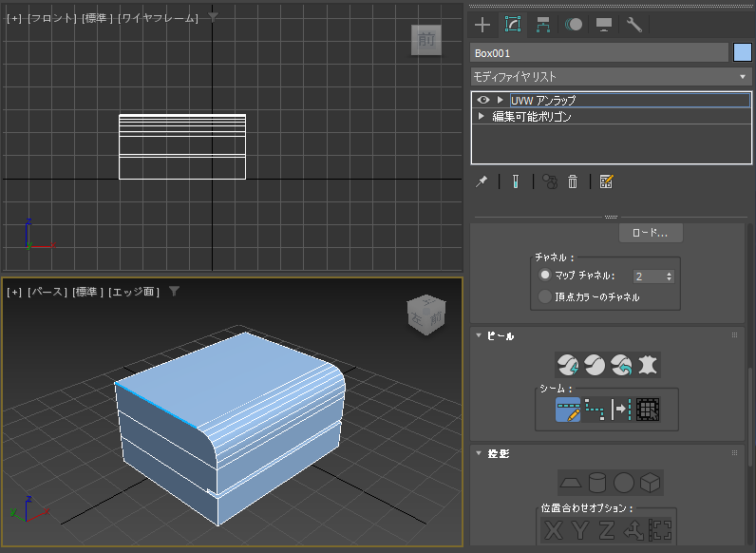
Task: Select the Cylindrical Map projection icon
Action: pos(596,483)
